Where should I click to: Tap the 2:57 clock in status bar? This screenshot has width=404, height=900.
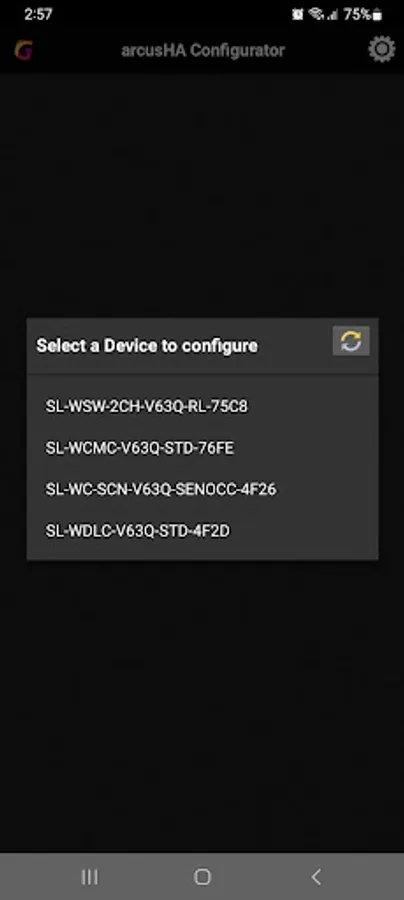click(38, 14)
